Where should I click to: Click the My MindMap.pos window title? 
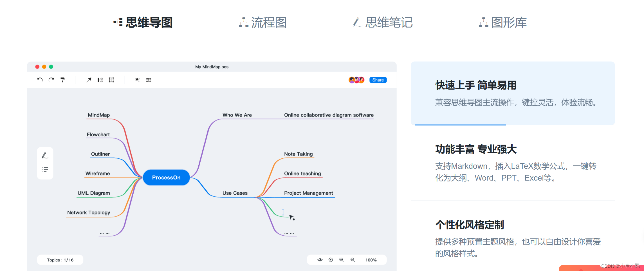[212, 67]
